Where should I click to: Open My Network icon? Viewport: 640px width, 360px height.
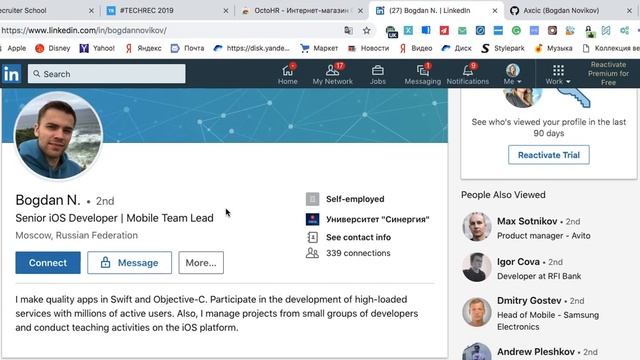pyautogui.click(x=332, y=71)
